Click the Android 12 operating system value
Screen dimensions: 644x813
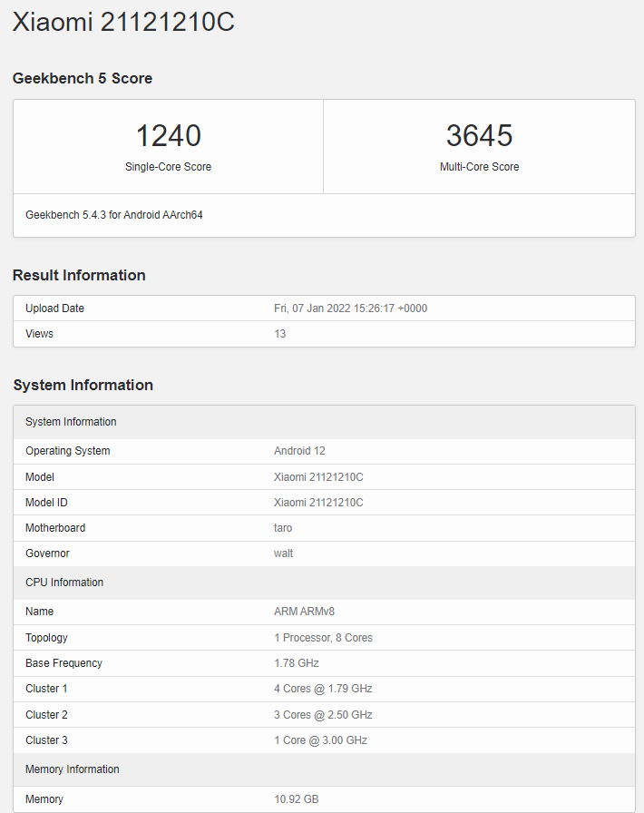(x=299, y=451)
